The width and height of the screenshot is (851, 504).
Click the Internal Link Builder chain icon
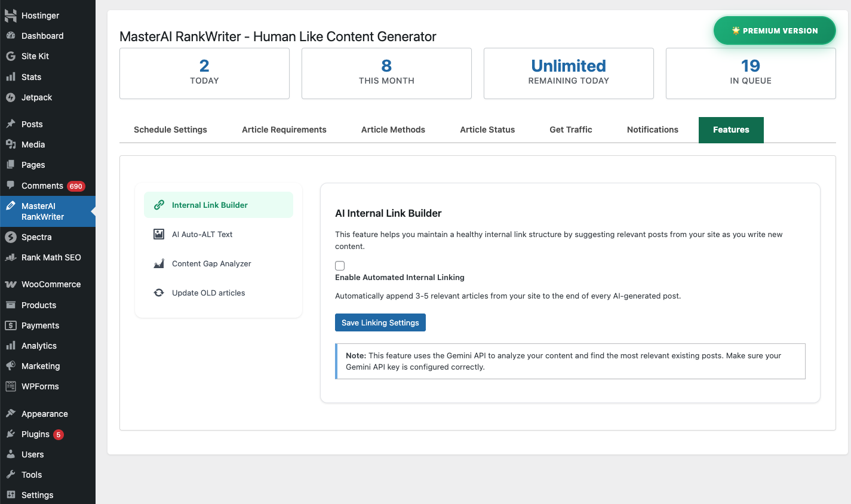(159, 205)
